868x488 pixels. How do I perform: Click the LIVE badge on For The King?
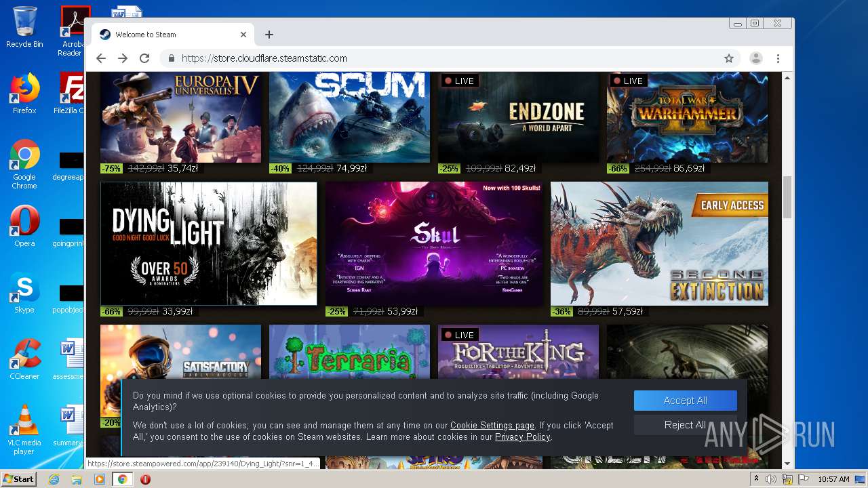[459, 335]
